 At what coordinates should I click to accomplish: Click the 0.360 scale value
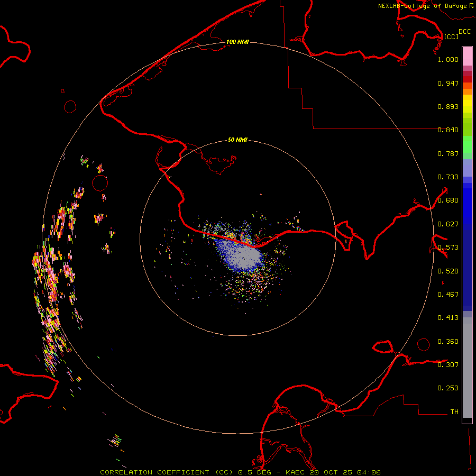[x=448, y=342]
